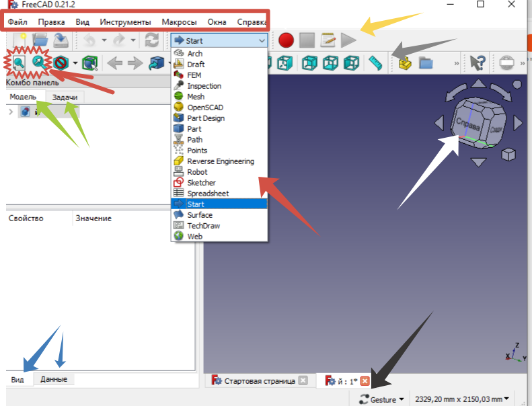Image resolution: width=532 pixels, height=406 pixels.
Task: Select Mesh workbench from list
Action: point(219,97)
